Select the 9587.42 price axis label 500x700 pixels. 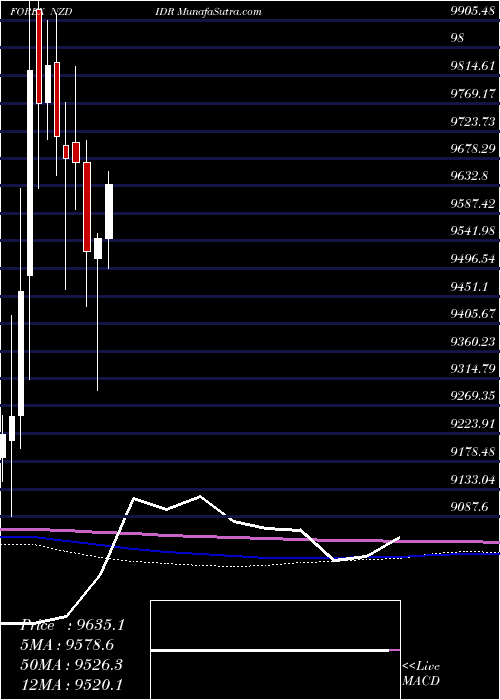click(x=473, y=204)
